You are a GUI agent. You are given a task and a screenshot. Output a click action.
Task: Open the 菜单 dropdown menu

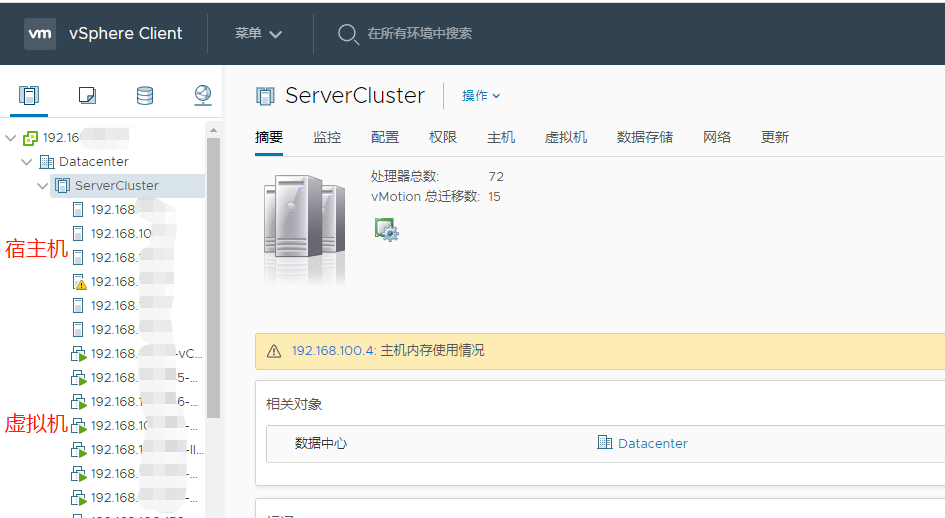(258, 34)
